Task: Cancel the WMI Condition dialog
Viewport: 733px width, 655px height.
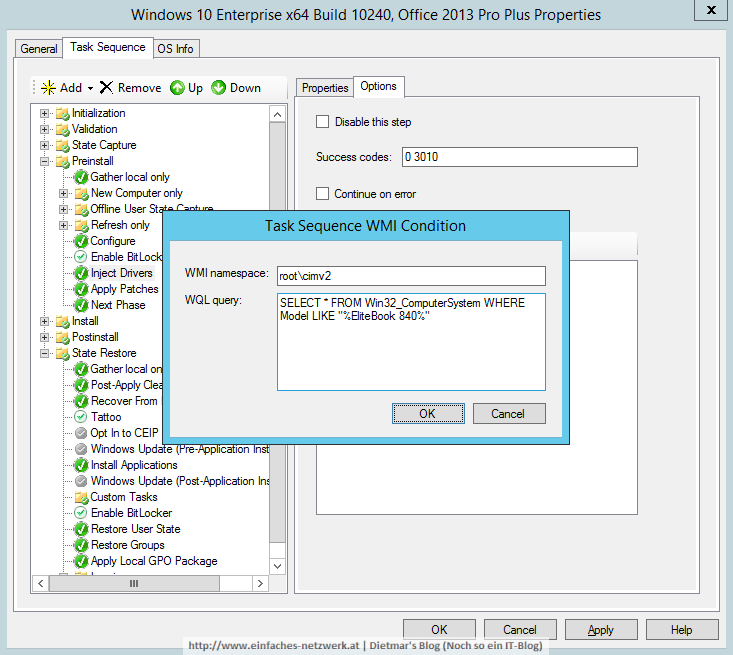Action: 509,414
